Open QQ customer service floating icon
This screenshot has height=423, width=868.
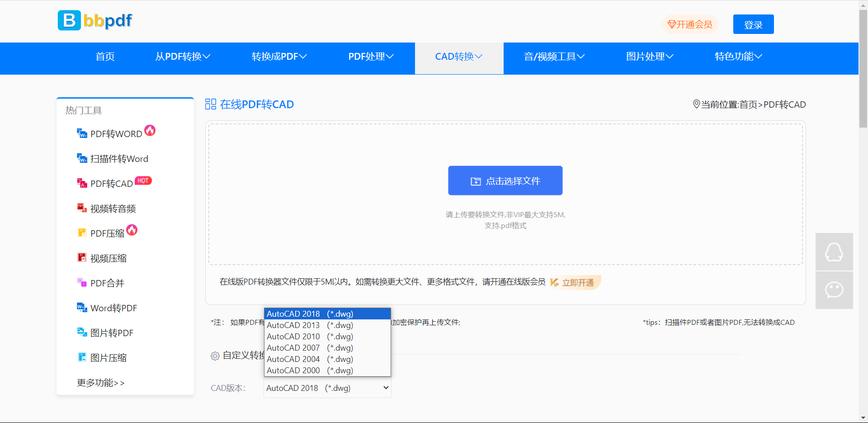point(834,252)
